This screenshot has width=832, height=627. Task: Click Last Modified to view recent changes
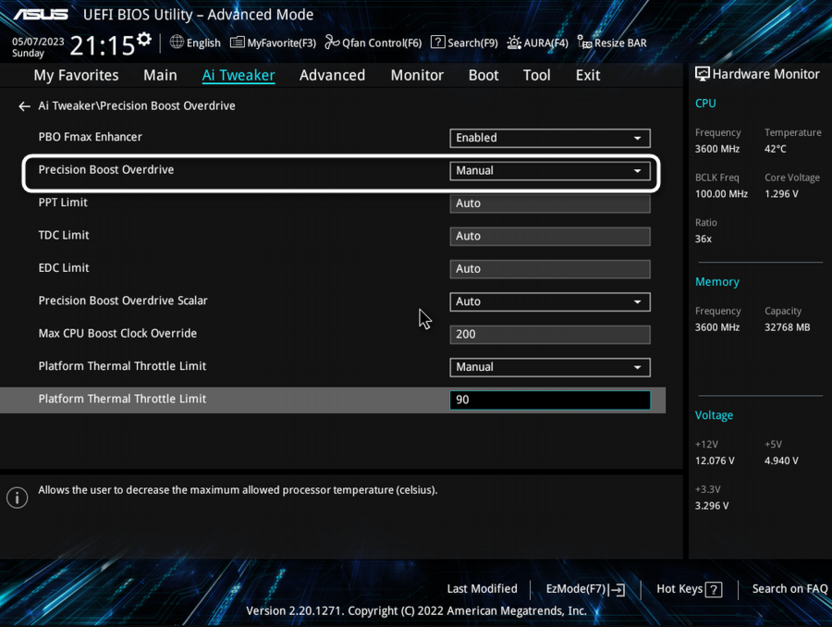point(482,589)
